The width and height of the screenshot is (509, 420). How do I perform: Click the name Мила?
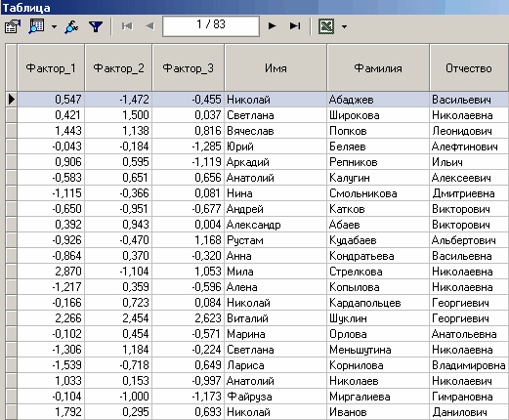[x=240, y=272]
